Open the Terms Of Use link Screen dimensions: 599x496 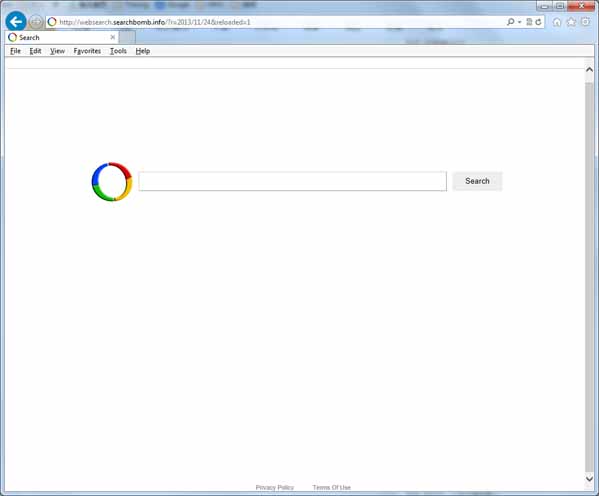pos(331,487)
